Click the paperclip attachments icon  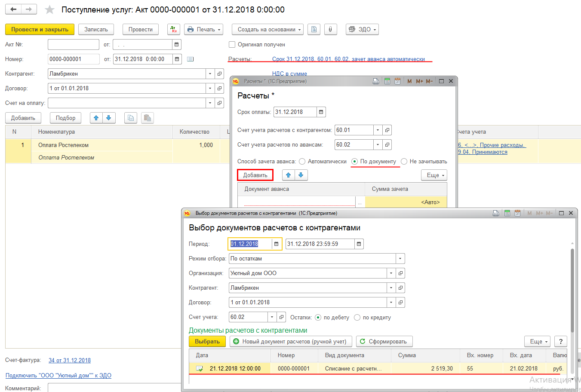coord(330,29)
